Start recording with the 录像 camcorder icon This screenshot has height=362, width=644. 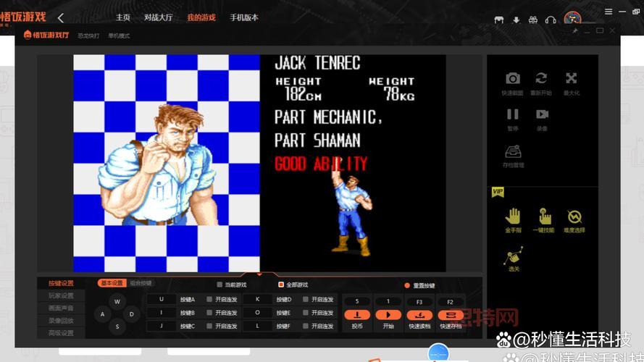click(542, 114)
